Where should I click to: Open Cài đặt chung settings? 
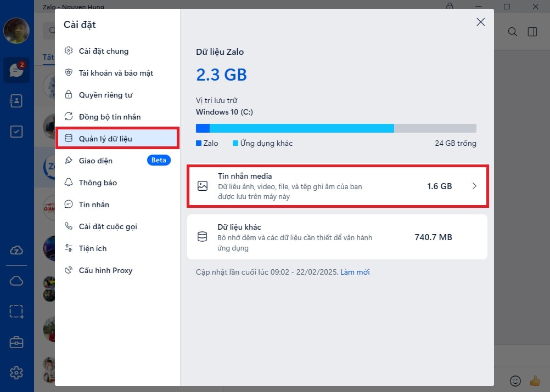click(x=117, y=51)
